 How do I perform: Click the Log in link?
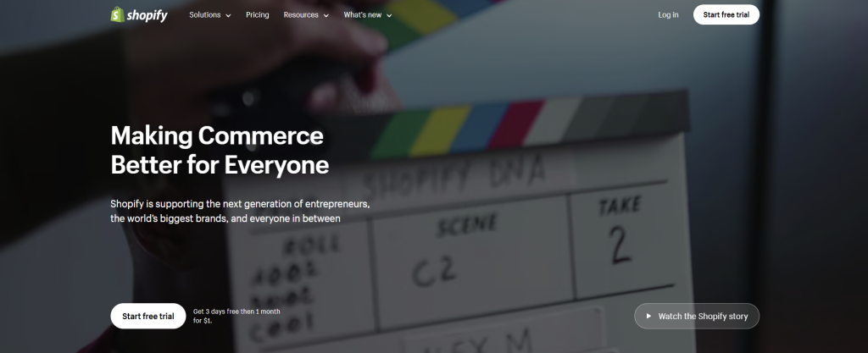[668, 15]
